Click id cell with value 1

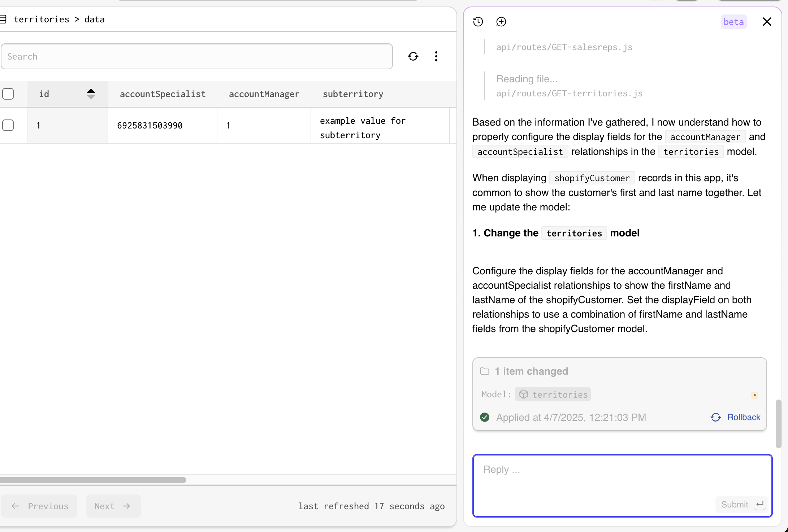(68, 125)
